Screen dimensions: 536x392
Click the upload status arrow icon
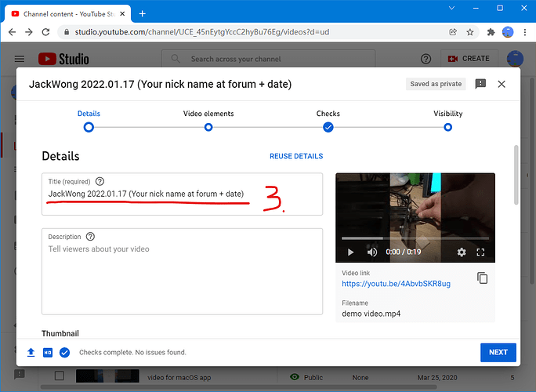pos(31,352)
